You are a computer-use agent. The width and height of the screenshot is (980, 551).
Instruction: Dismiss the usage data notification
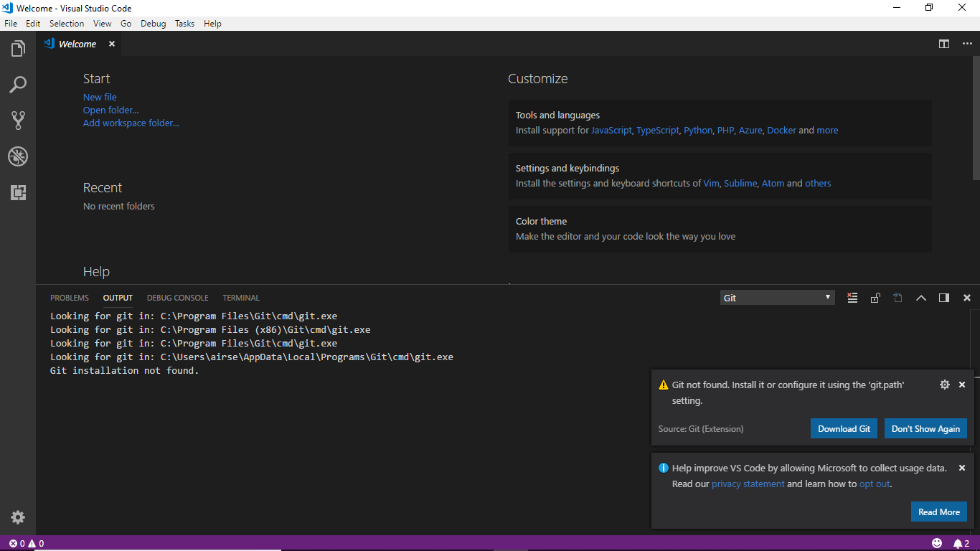(x=962, y=468)
